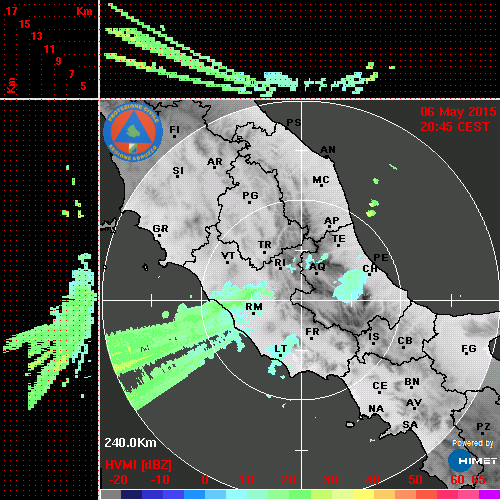Click the 'IS' province label
The height and width of the screenshot is (500, 500).
point(374,337)
